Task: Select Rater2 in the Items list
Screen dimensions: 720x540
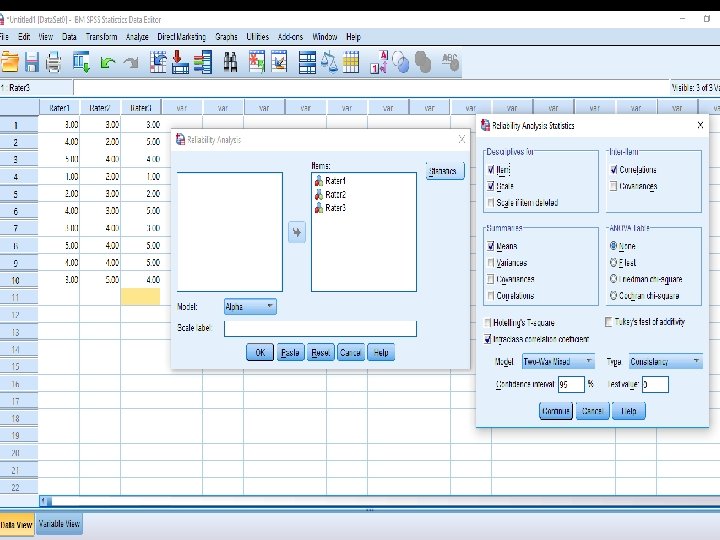Action: click(335, 195)
